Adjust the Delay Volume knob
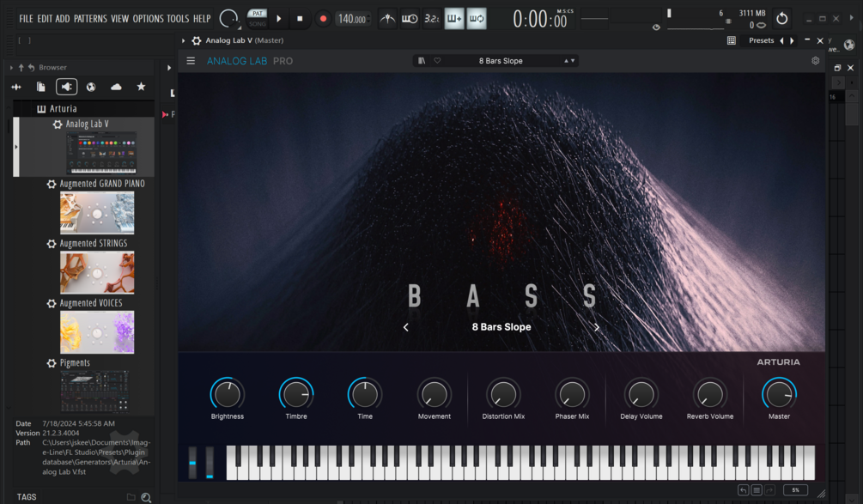This screenshot has height=504, width=863. 641,394
